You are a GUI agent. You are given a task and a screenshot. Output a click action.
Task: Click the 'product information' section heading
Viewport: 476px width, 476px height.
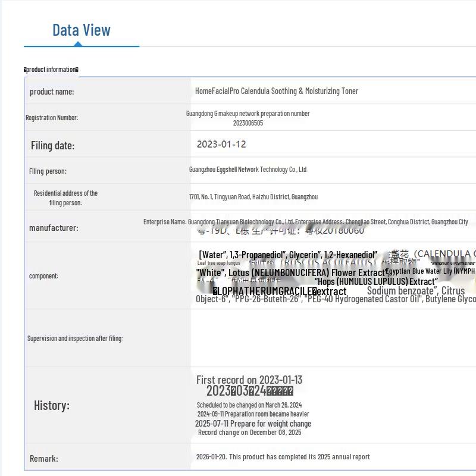coord(51,70)
